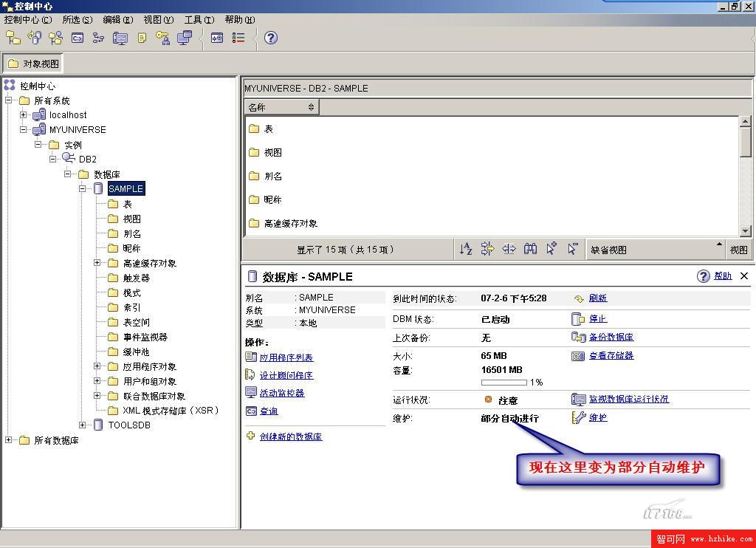Open the 缺省视图 view dropdown

click(656, 250)
